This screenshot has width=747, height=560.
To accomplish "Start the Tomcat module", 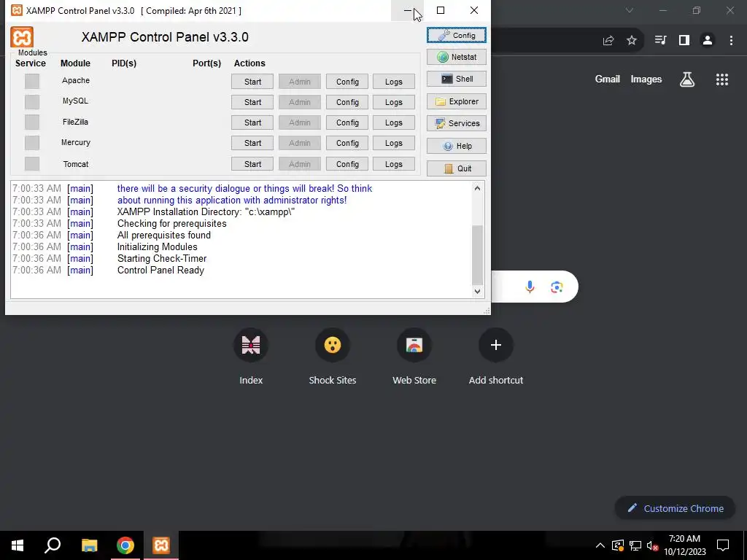I will [252, 164].
